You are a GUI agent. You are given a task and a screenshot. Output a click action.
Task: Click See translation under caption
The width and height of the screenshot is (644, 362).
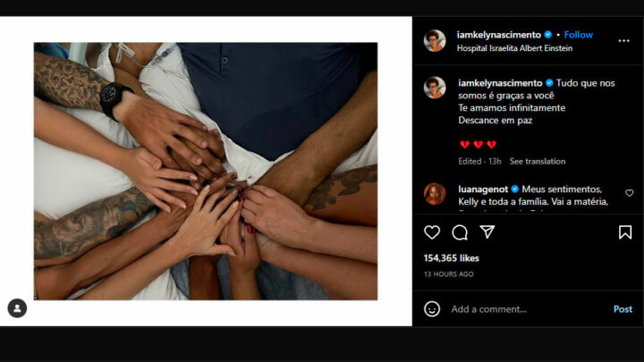[x=538, y=161]
